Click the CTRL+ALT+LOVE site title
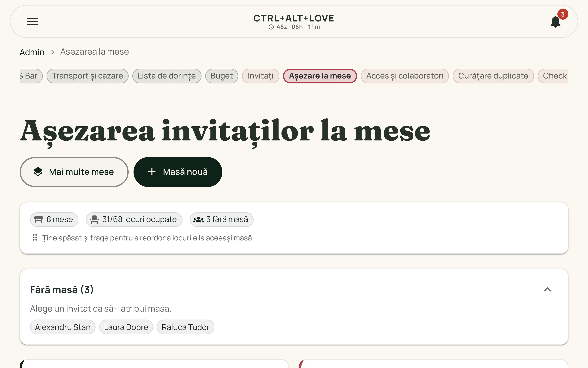Screen dimensions: 588x368 pyautogui.click(x=294, y=18)
